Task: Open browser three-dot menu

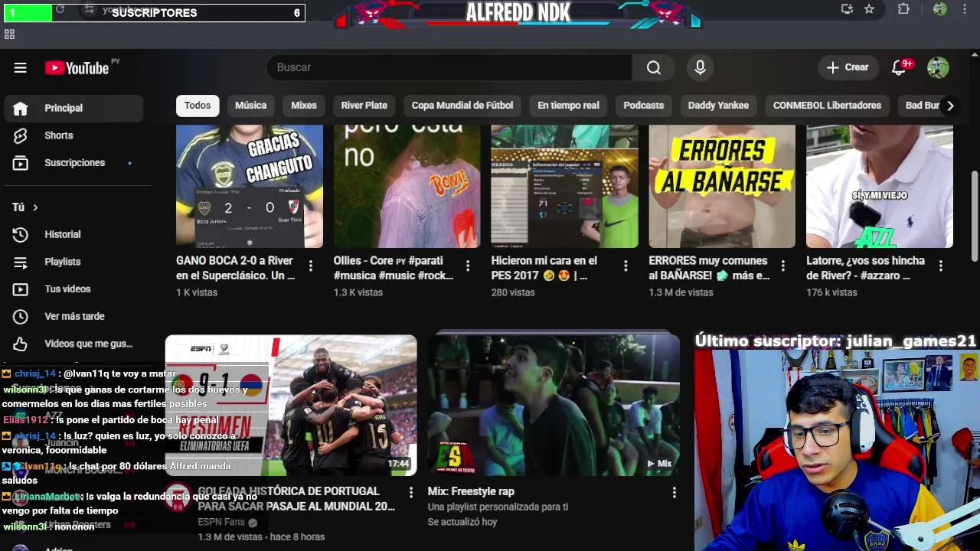Action: [x=965, y=9]
